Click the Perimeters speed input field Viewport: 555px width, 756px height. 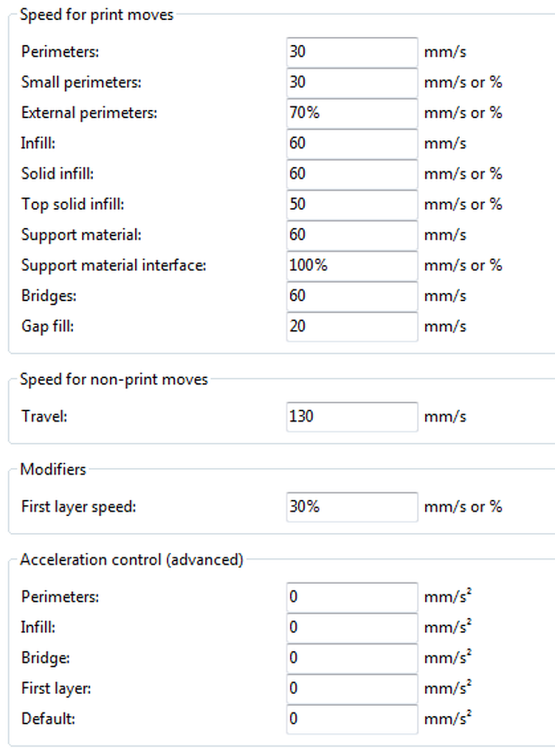pos(352,52)
